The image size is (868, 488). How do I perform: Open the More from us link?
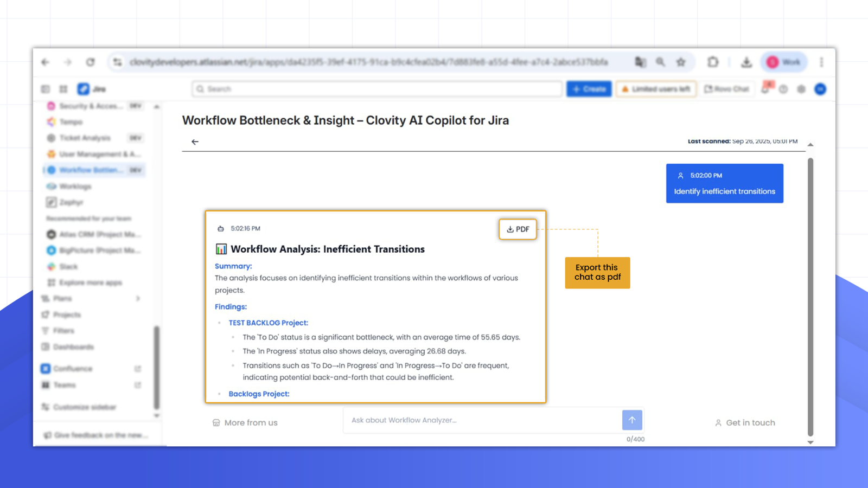245,423
